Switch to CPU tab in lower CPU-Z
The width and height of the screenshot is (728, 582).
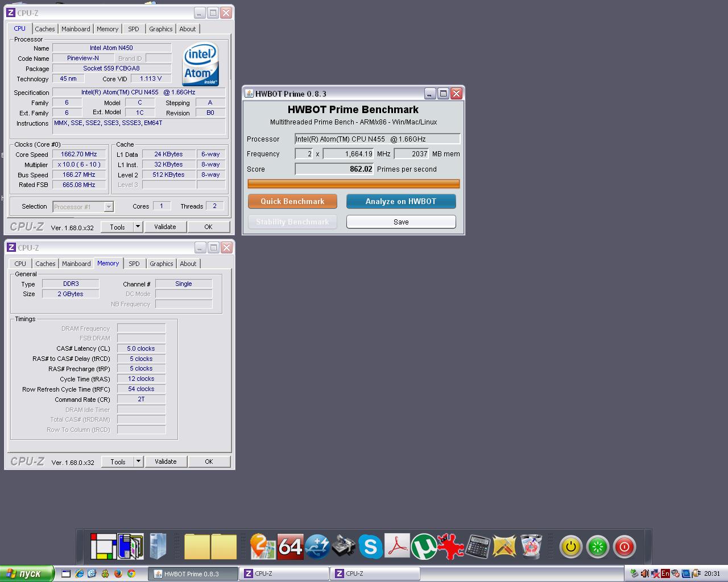[x=20, y=264]
